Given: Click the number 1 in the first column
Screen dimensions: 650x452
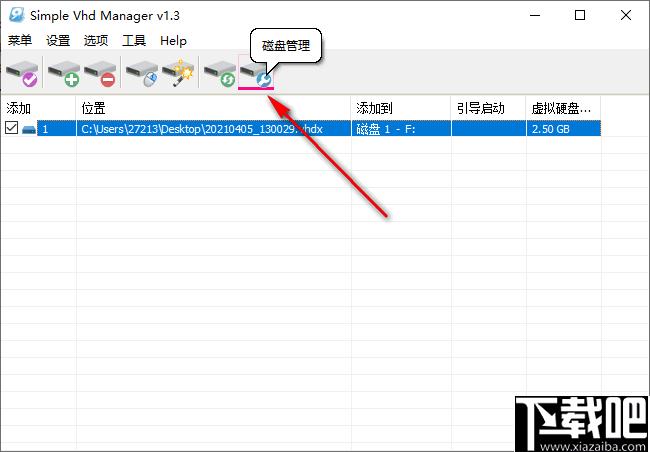Looking at the screenshot, I should pyautogui.click(x=45, y=129).
